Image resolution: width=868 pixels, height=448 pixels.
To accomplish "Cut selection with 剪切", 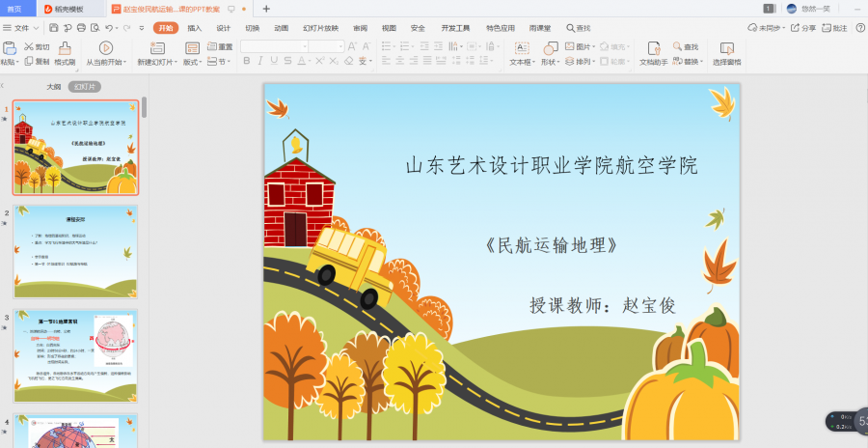I will tap(37, 47).
